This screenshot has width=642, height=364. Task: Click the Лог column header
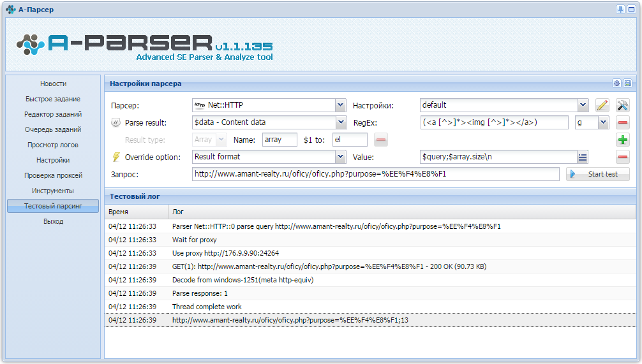(402, 212)
